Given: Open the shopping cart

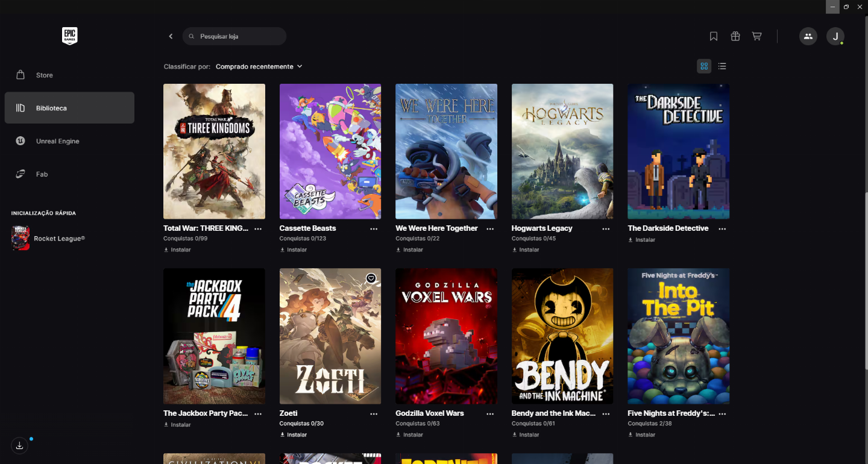Looking at the screenshot, I should pyautogui.click(x=757, y=36).
